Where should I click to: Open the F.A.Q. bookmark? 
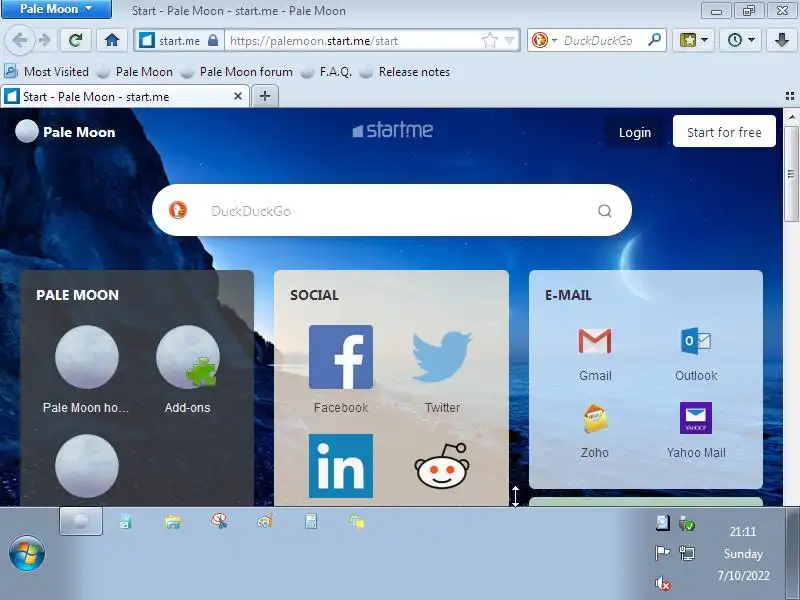coord(327,71)
